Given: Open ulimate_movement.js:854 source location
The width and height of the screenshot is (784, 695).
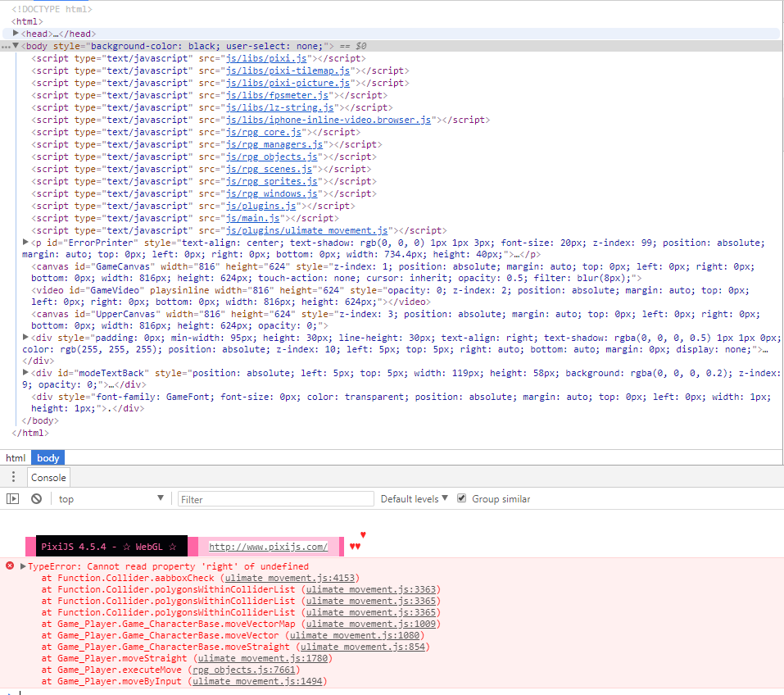Looking at the screenshot, I should (362, 647).
